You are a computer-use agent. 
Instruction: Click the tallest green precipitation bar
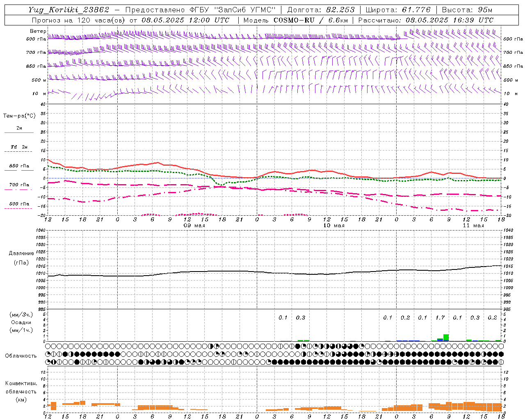446,338
